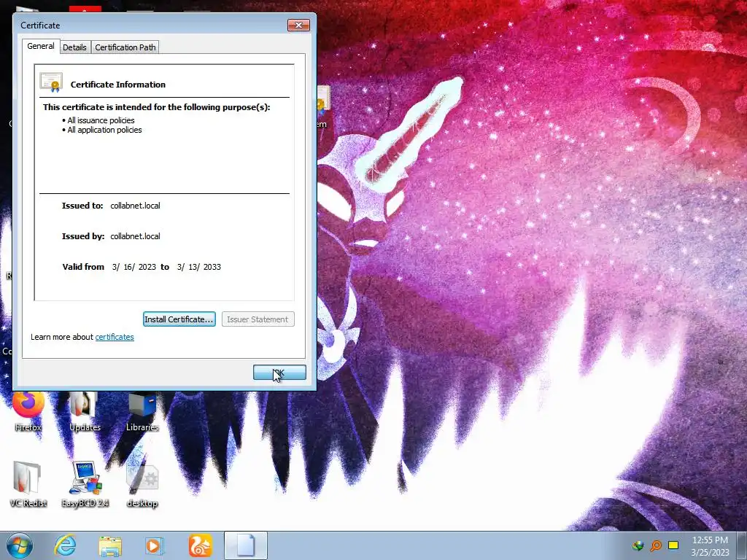Click the Issued to value collabnet.local

(135, 206)
